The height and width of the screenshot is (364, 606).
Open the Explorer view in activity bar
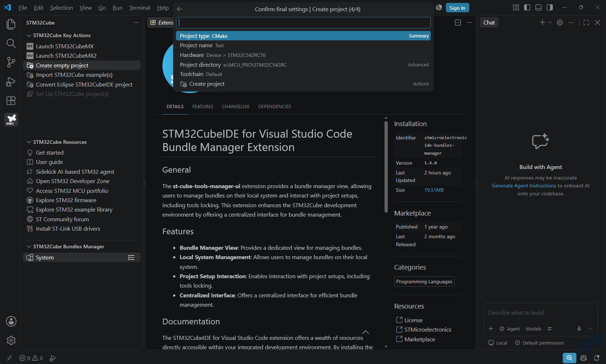click(x=11, y=24)
